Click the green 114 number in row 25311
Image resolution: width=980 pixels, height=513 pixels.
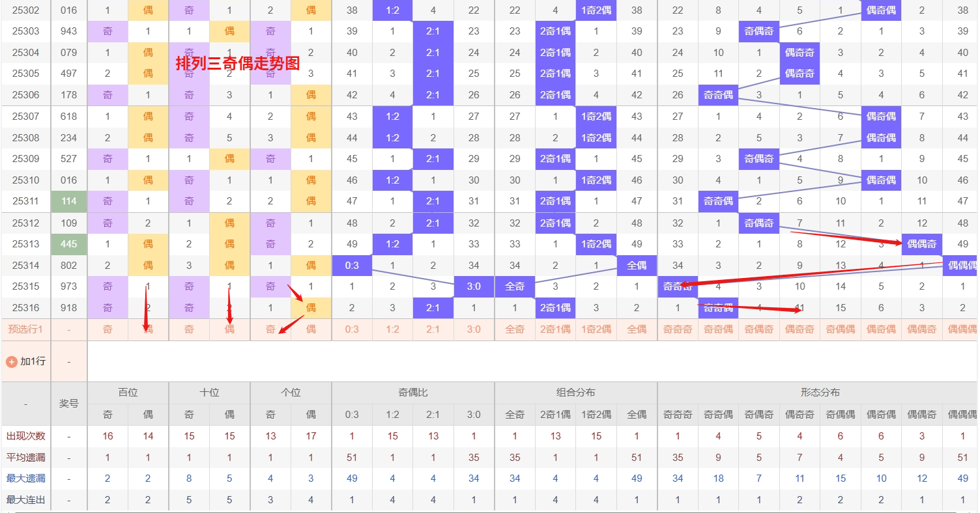pos(69,201)
